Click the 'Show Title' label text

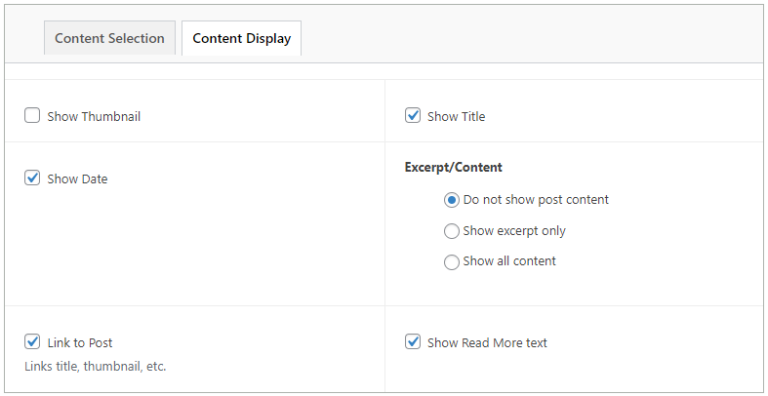pos(456,117)
